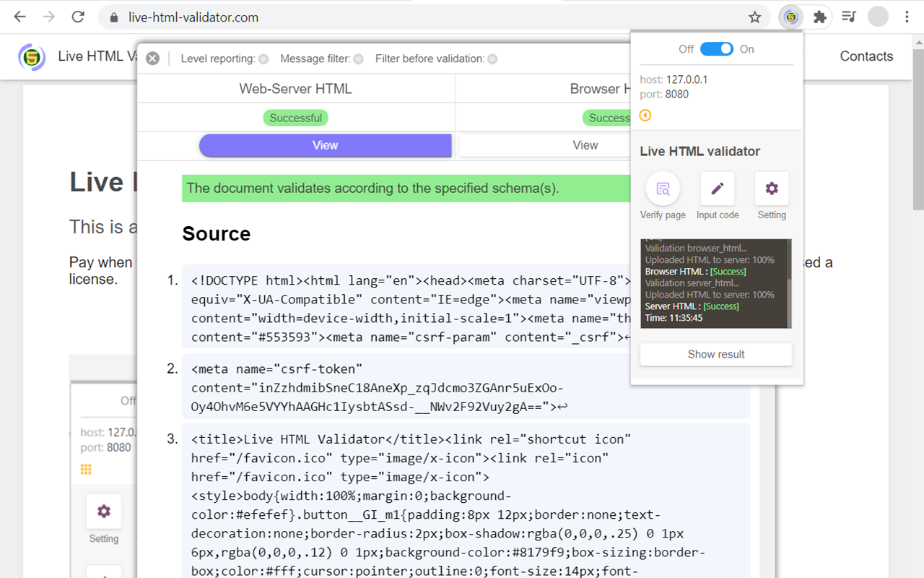Enable Level reporting
The width and height of the screenshot is (924, 578).
tap(263, 59)
